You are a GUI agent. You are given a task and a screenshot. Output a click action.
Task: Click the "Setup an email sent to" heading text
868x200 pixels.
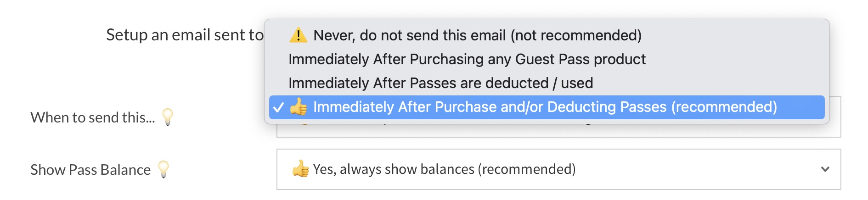pos(185,35)
